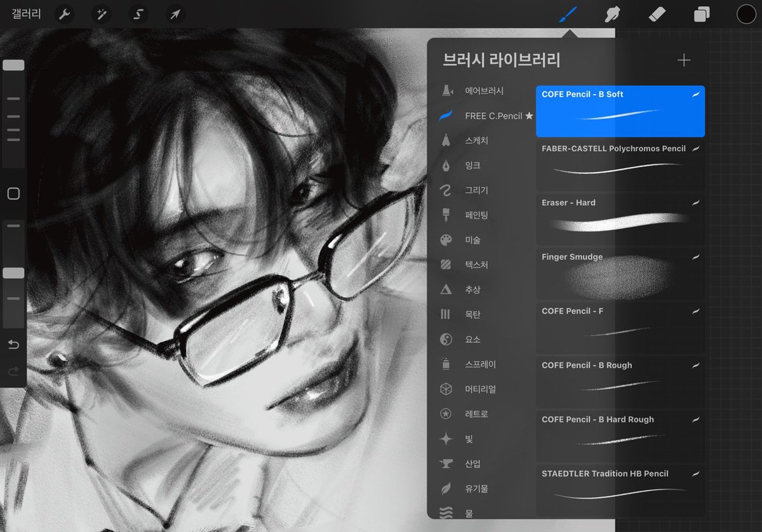The height and width of the screenshot is (532, 762).
Task: Tap the blue Brush tool icon
Action: tap(567, 14)
